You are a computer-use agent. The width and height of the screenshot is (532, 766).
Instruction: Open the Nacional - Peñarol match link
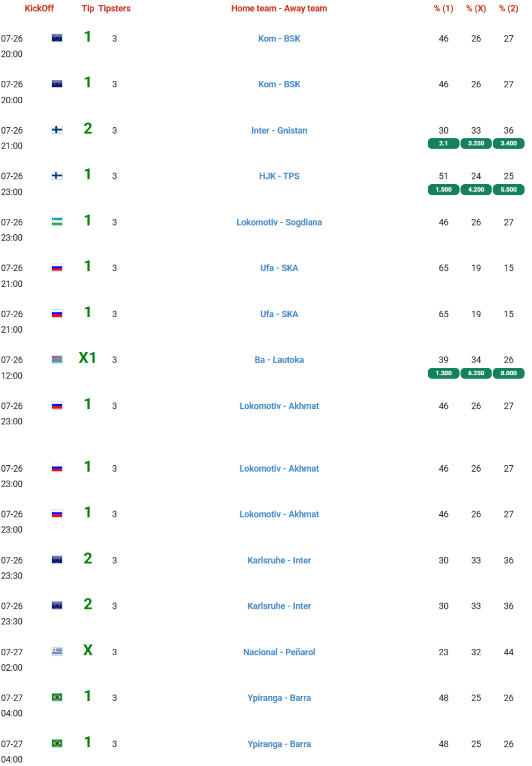tap(279, 652)
